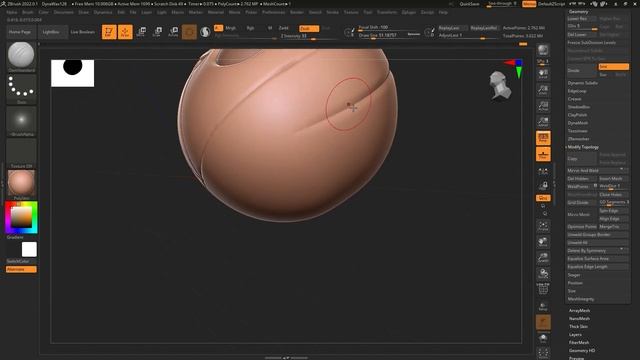Expand the NanoMesh subpalette
This screenshot has height=360, width=640.
(x=579, y=318)
